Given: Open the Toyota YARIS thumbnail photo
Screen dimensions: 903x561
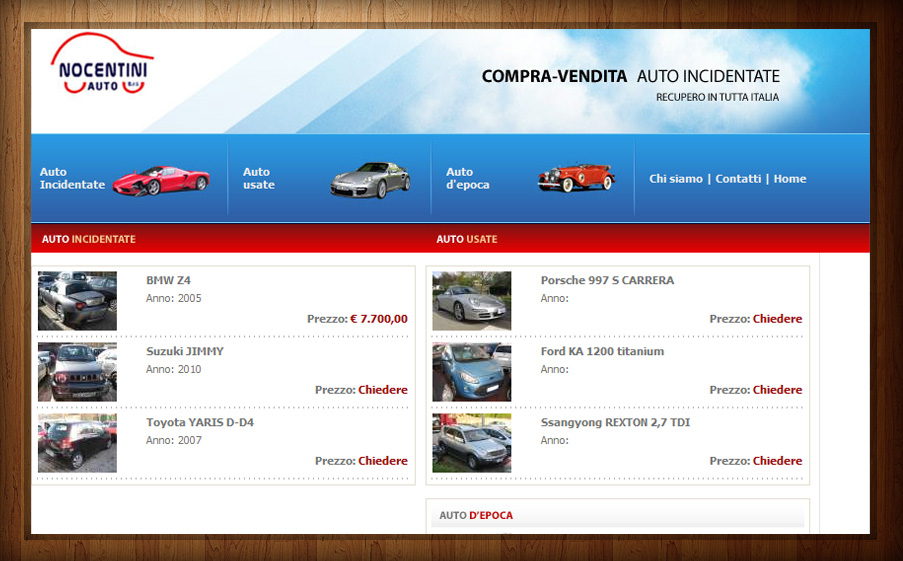Looking at the screenshot, I should (77, 442).
